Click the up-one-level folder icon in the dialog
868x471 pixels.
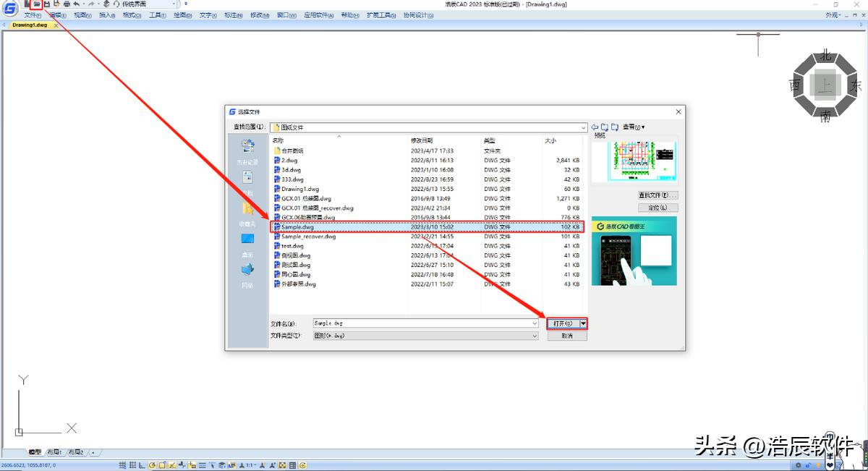click(x=604, y=127)
